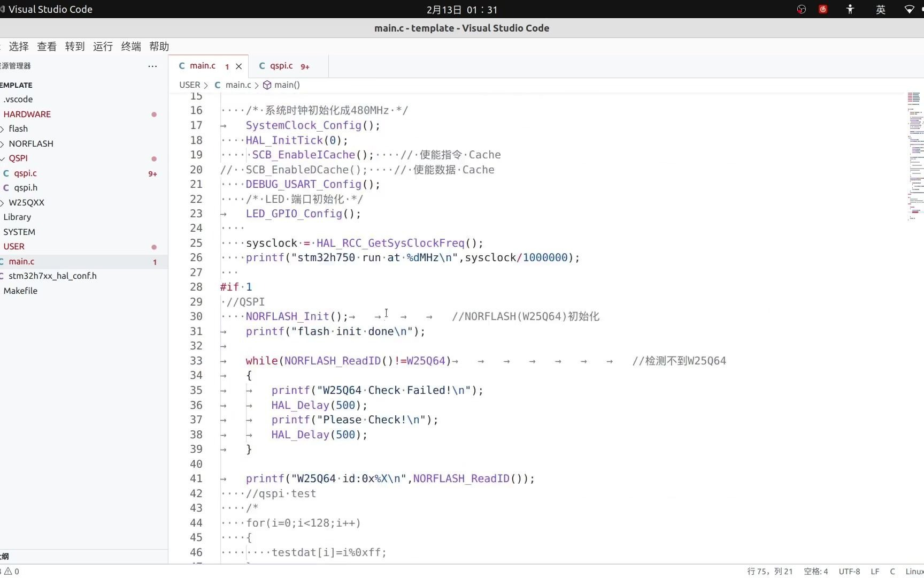Viewport: 924px width, 578px height.
Task: Open the 运行 menu
Action: (x=102, y=47)
